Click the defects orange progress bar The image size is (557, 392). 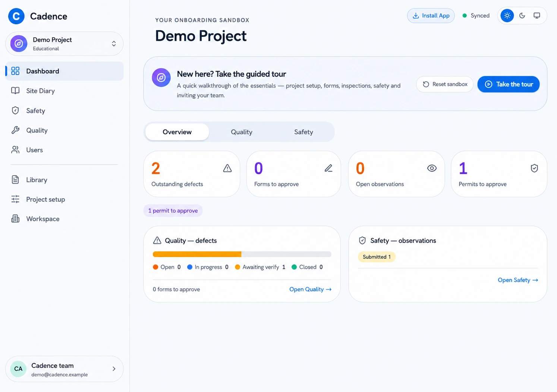coord(197,254)
